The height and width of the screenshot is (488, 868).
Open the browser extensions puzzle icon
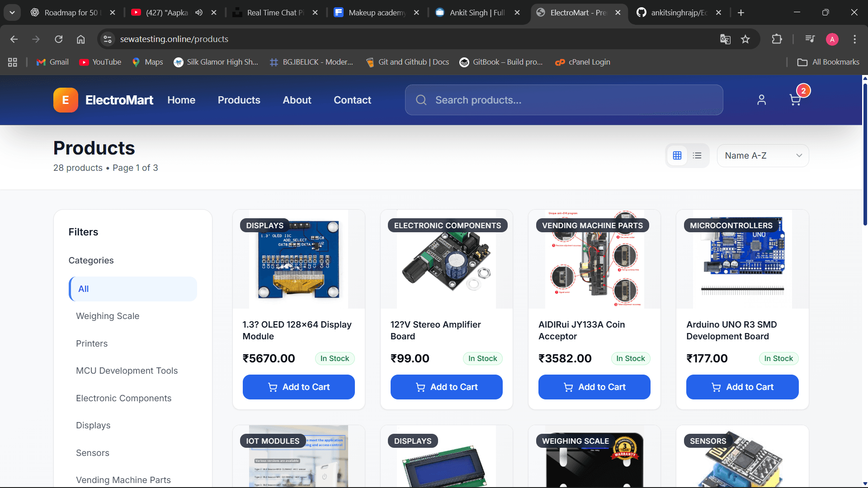(x=777, y=39)
